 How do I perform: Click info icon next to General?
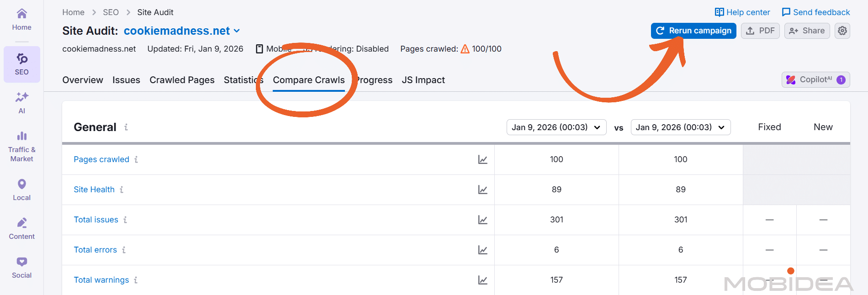tap(126, 127)
